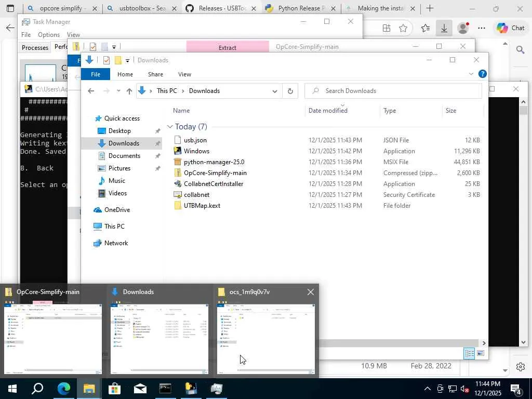Open Edge favorites list icon

point(425,28)
